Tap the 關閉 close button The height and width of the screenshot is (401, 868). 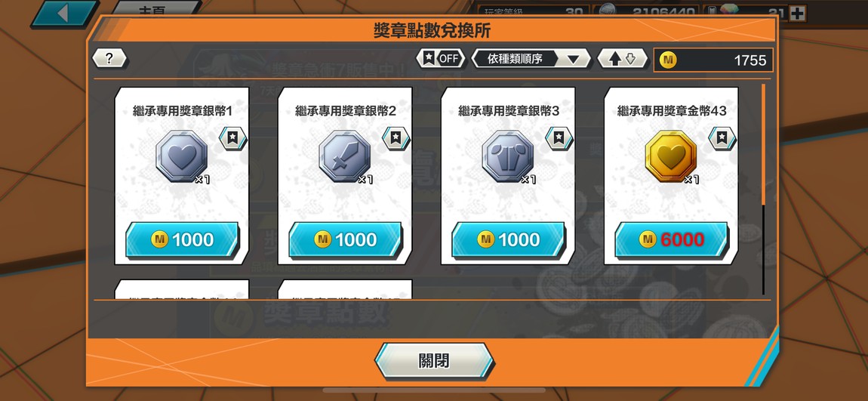[x=434, y=361]
